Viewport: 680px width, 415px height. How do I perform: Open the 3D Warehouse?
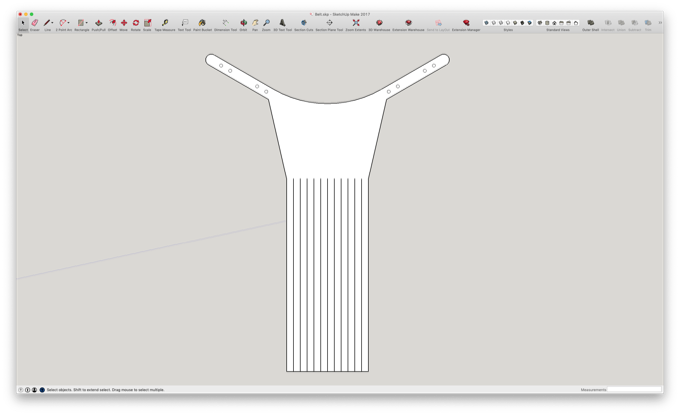click(x=379, y=23)
